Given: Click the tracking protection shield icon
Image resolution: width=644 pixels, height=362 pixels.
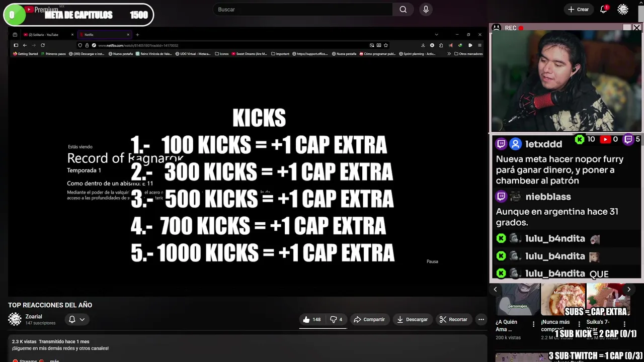Looking at the screenshot, I should pos(80,45).
